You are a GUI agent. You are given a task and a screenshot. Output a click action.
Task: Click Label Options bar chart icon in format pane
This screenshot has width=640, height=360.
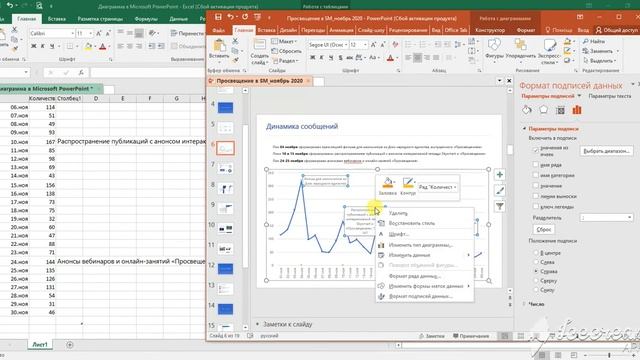(x=577, y=110)
